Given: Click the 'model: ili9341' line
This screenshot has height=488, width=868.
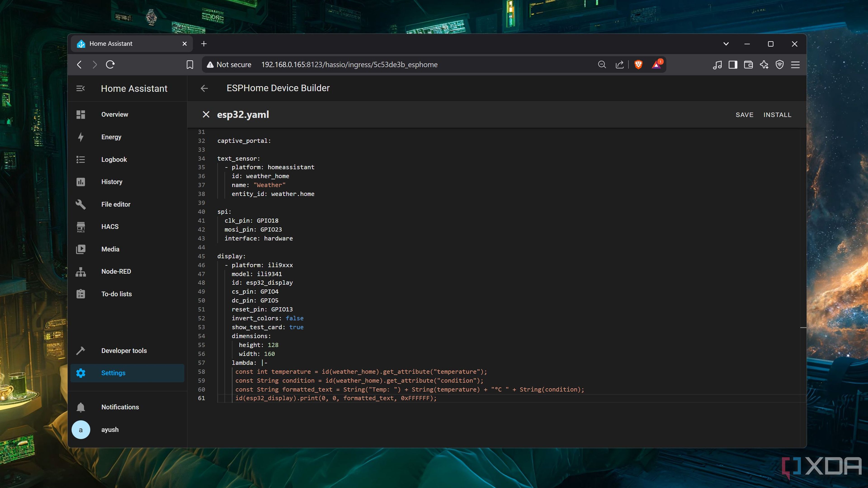Looking at the screenshot, I should pos(257,274).
